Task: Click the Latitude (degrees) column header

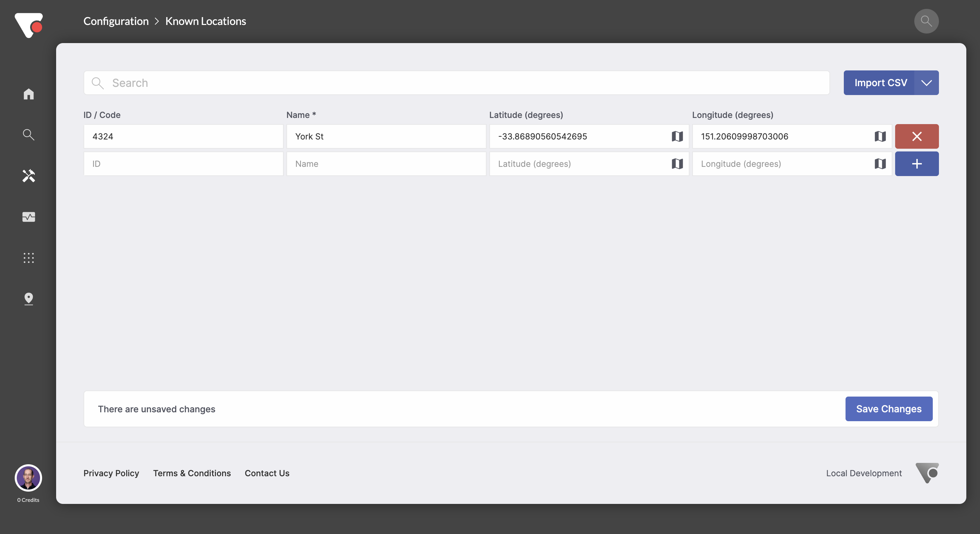Action: point(526,115)
